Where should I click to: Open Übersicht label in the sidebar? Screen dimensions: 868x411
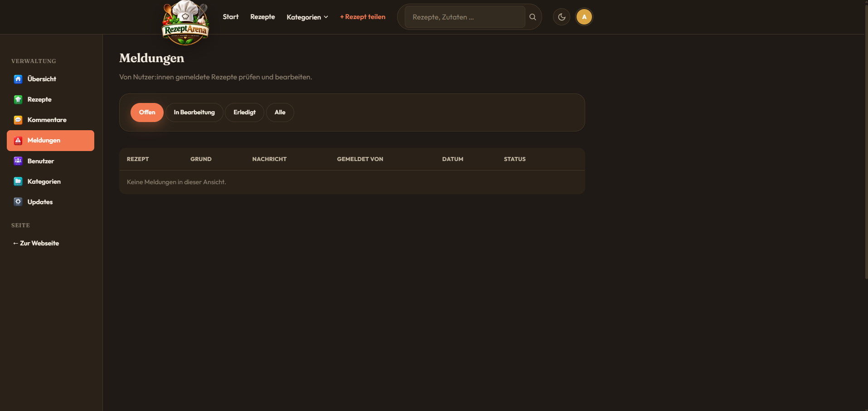click(x=42, y=79)
